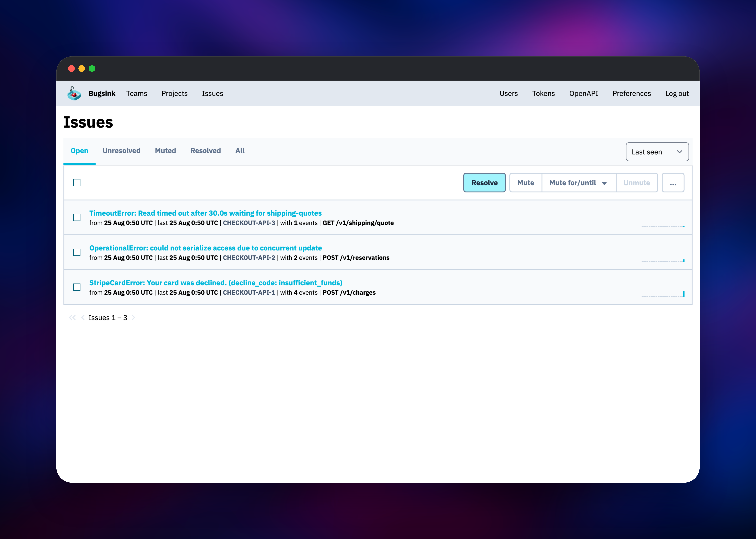The image size is (756, 539).
Task: Click CHECKOUT-API-2 identifier text
Action: point(249,258)
